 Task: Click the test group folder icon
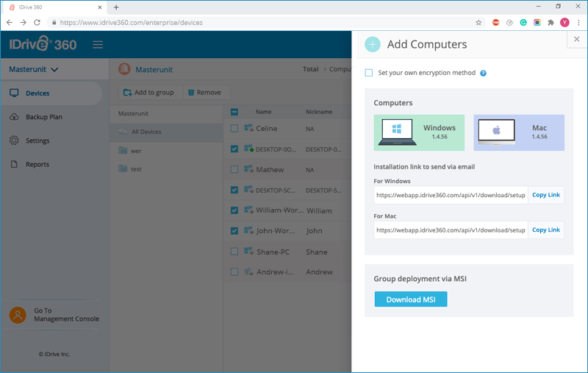point(123,168)
